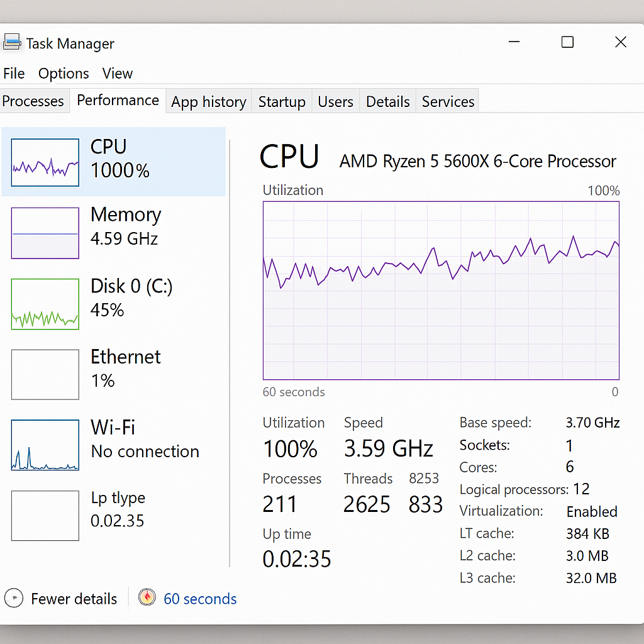The height and width of the screenshot is (644, 644).
Task: View Disk 0 (C:) activity graph
Action: click(113, 304)
